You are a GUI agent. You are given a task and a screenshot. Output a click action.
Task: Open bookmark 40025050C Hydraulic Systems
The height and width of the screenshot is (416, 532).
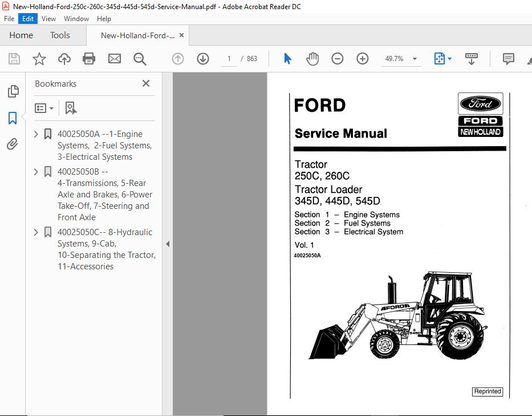point(107,249)
